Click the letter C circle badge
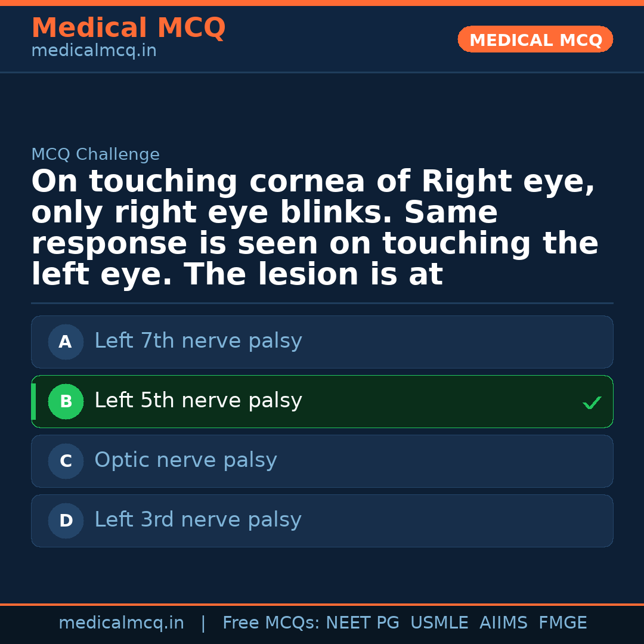Image resolution: width=644 pixels, height=644 pixels. click(x=66, y=461)
